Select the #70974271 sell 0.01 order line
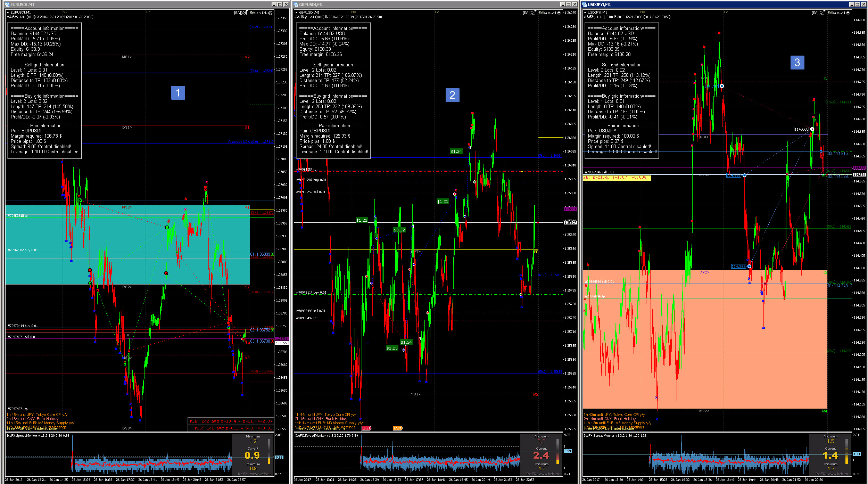 22,337
